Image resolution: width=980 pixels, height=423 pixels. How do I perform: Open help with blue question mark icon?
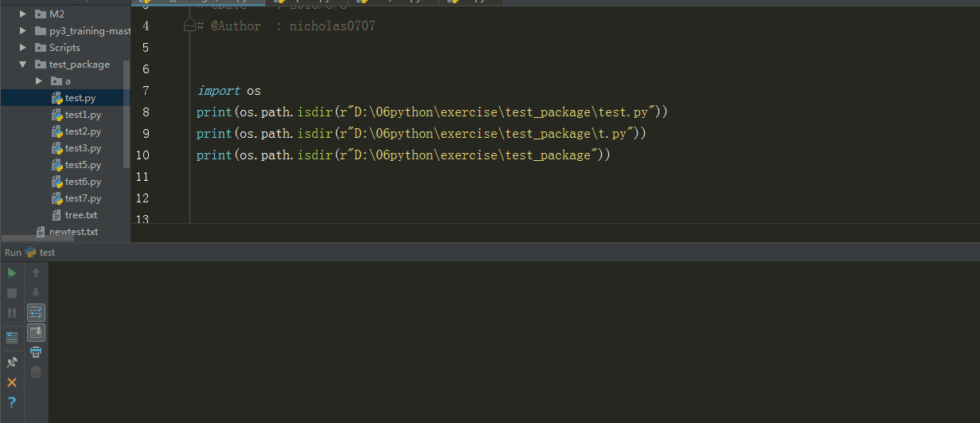pyautogui.click(x=12, y=402)
